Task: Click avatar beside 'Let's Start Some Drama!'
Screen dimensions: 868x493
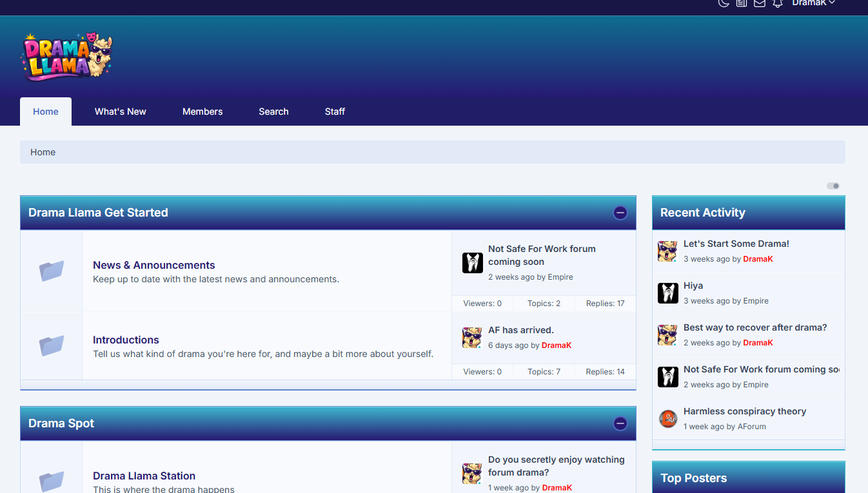Action: pos(668,251)
